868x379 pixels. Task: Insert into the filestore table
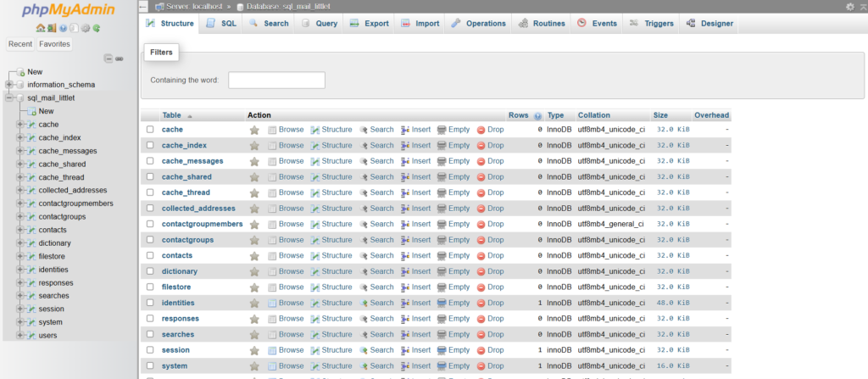pos(415,287)
